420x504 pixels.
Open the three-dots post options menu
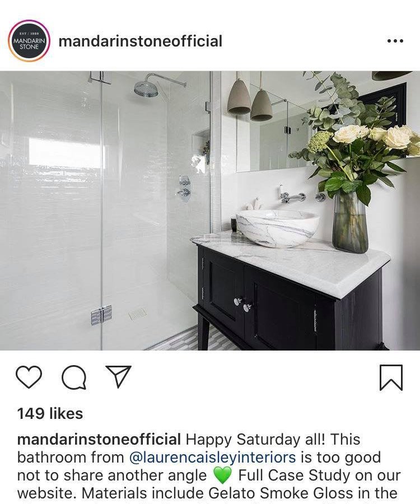pos(395,41)
